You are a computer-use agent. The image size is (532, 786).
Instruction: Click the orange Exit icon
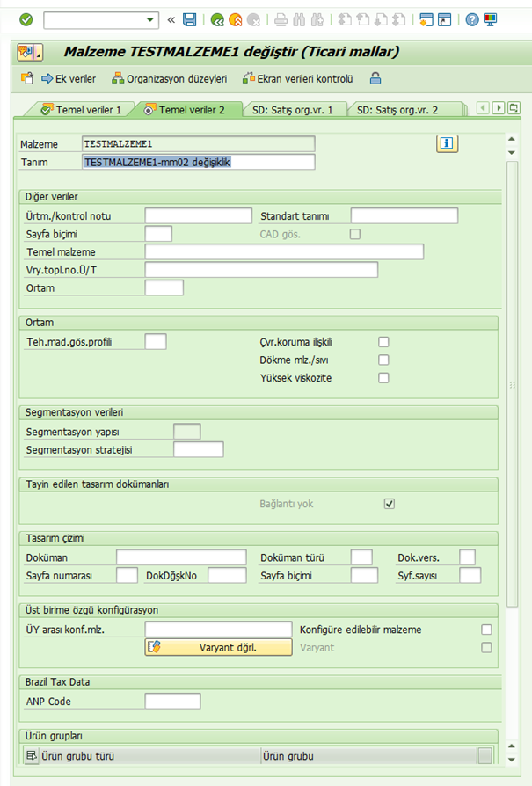pos(235,18)
